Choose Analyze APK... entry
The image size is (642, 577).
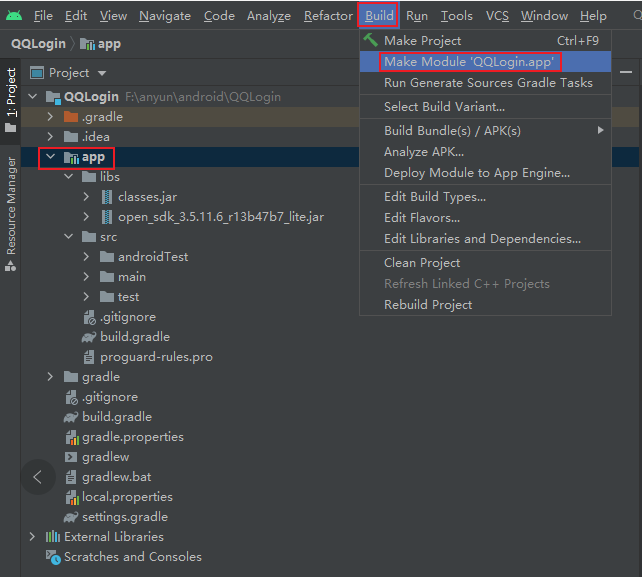(485, 152)
